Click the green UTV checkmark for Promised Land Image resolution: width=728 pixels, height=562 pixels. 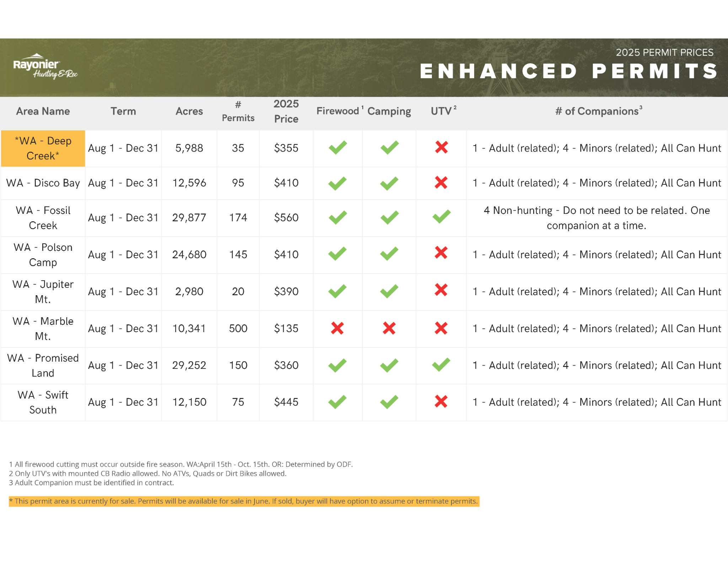point(441,365)
